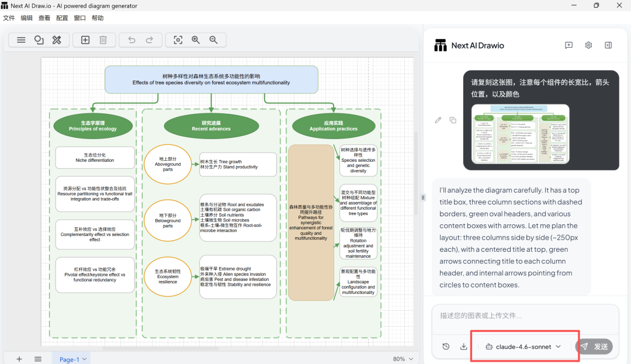The width and height of the screenshot is (631, 364).
Task: Open AI panel settings gear
Action: tap(588, 46)
